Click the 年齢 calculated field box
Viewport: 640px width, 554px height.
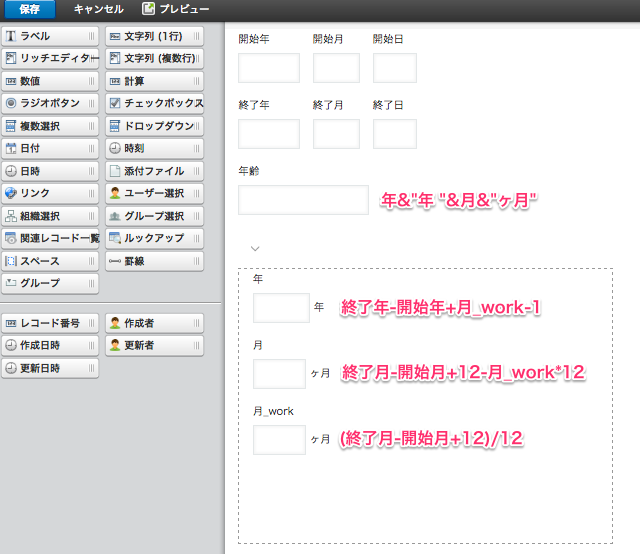coord(303,200)
